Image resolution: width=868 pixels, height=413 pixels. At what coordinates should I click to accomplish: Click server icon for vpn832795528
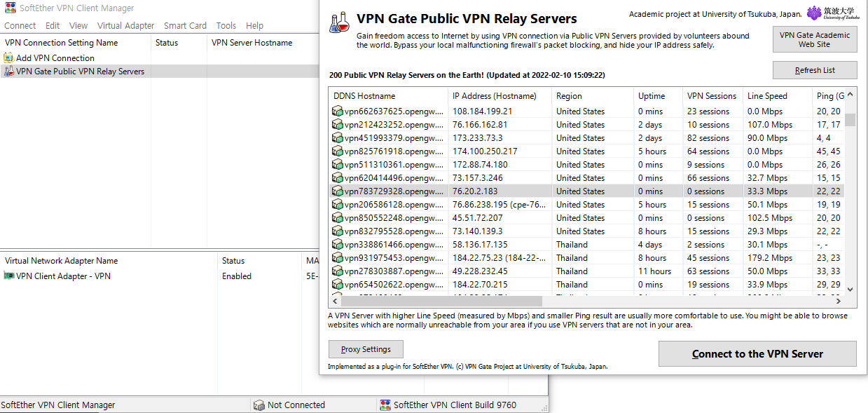tap(338, 231)
